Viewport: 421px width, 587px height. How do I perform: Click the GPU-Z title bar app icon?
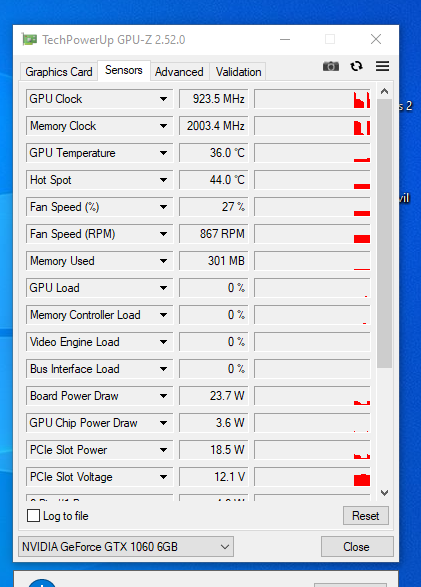(x=30, y=39)
